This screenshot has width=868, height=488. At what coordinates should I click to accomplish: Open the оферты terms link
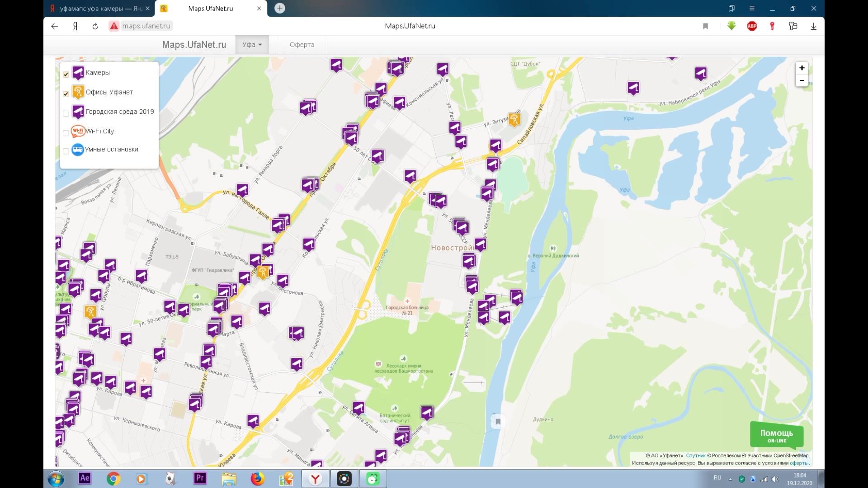click(799, 463)
